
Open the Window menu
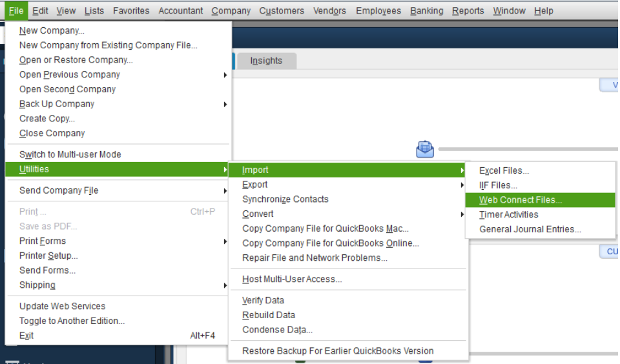pos(510,11)
